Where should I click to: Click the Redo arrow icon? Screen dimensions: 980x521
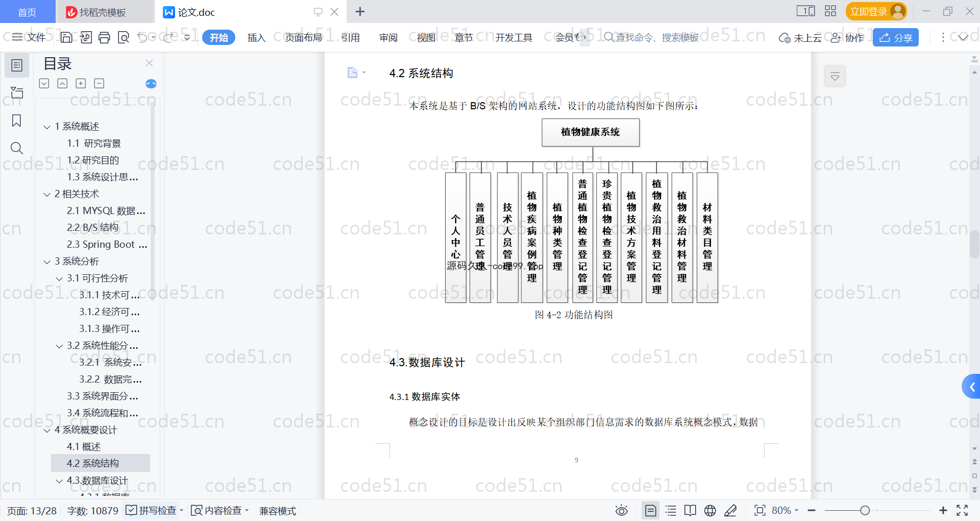coord(168,37)
